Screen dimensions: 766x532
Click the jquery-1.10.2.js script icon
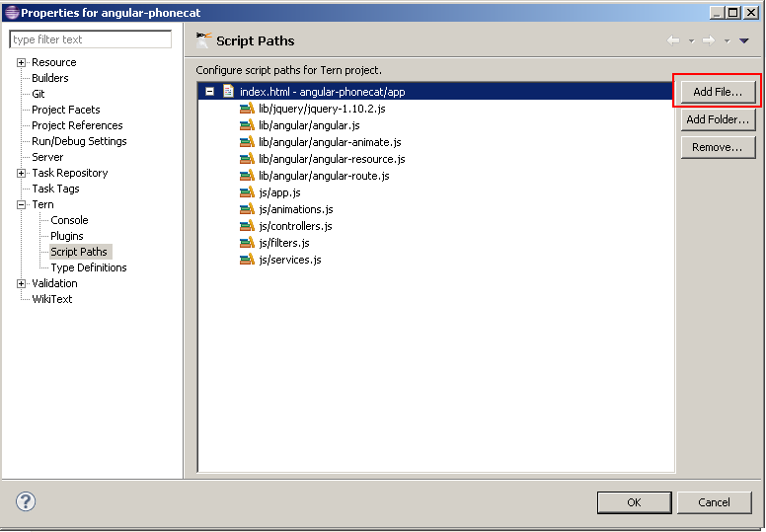coord(247,109)
